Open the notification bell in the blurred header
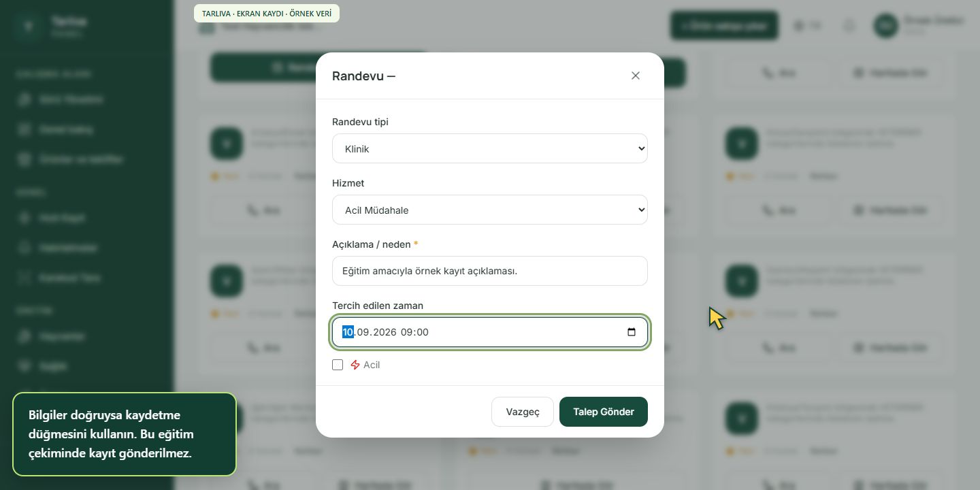The height and width of the screenshot is (490, 980). point(849,26)
